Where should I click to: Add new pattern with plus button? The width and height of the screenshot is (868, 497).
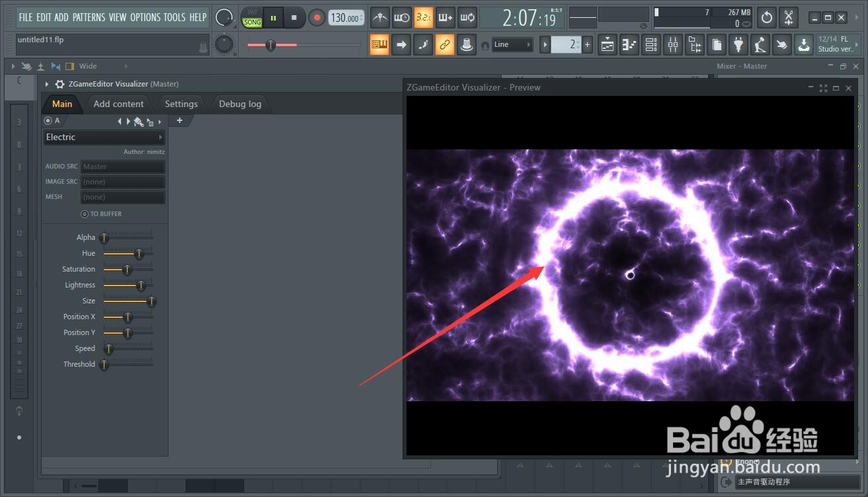coord(587,45)
